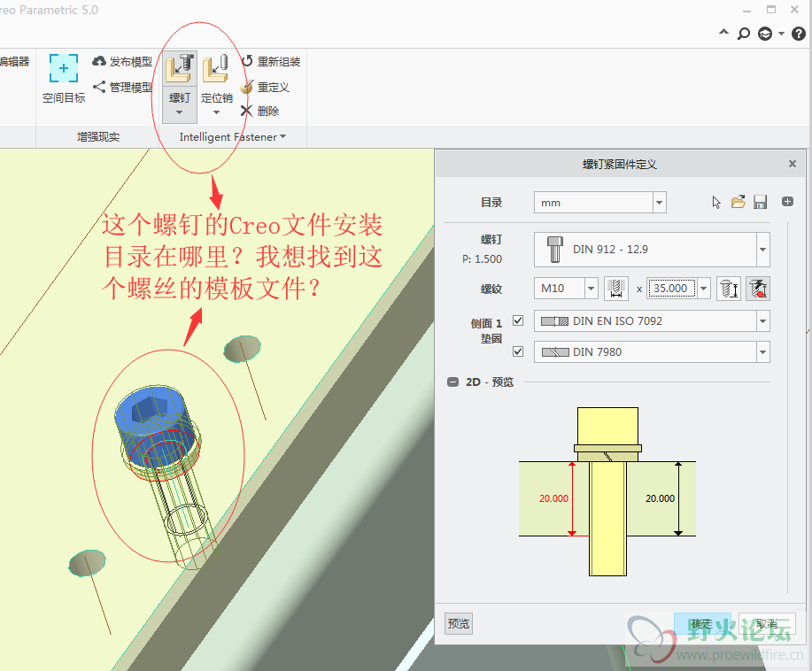
Task: Click the thread diameter measure icon
Action: click(x=616, y=289)
